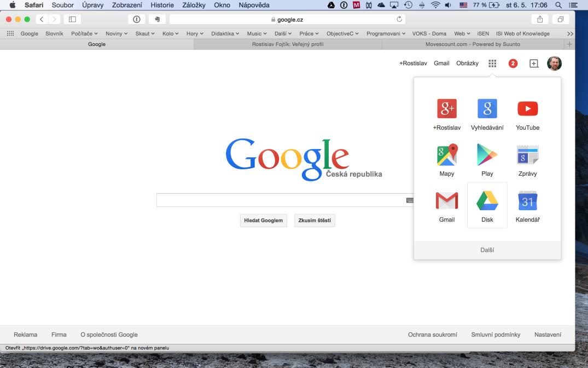Open Historie menu

click(x=162, y=5)
